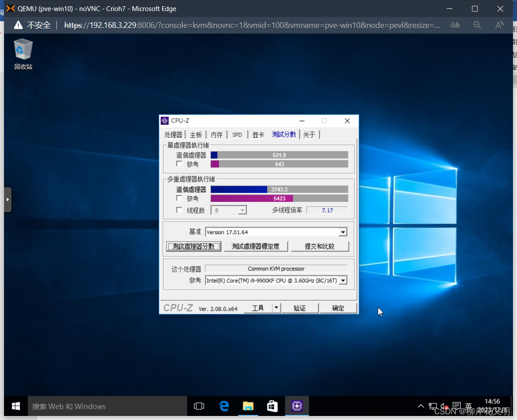
Task: Click the single thread reference 543 bar
Action: (x=279, y=164)
